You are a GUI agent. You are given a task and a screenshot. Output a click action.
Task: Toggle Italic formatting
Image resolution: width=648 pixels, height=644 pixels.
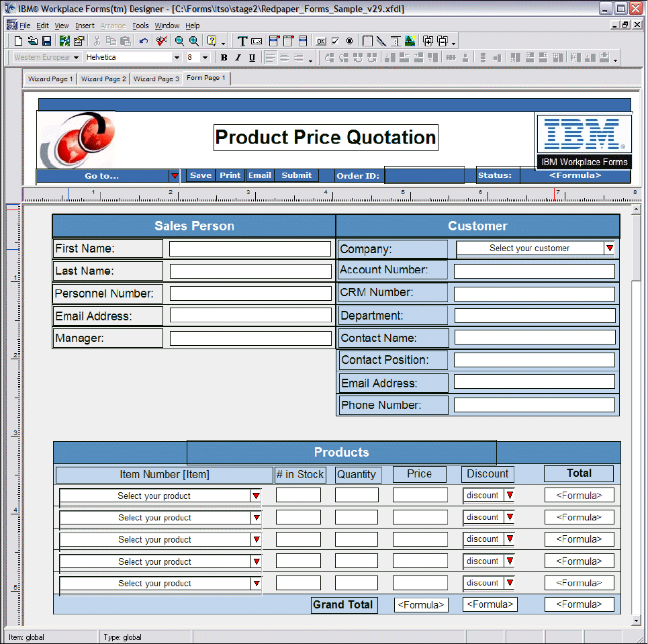(x=238, y=58)
